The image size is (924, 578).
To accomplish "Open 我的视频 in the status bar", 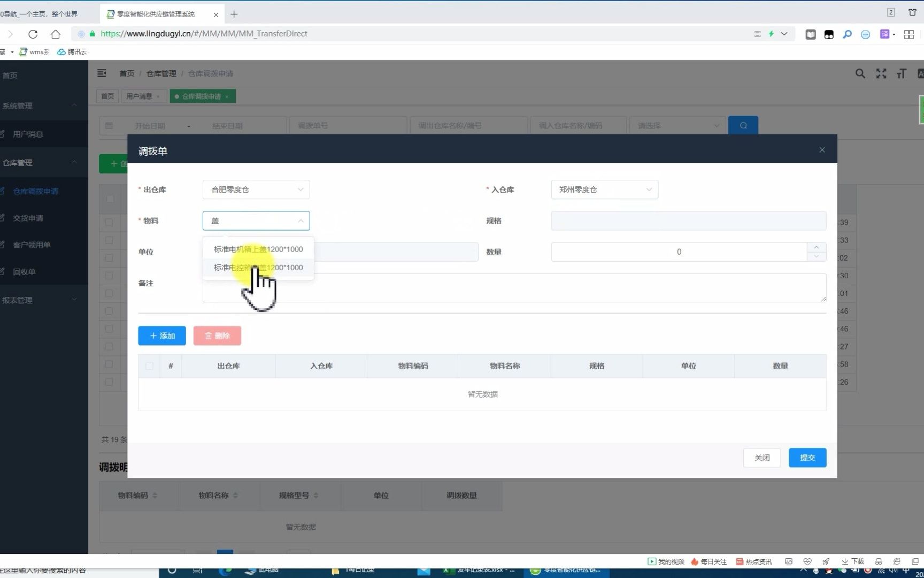I will pos(666,561).
